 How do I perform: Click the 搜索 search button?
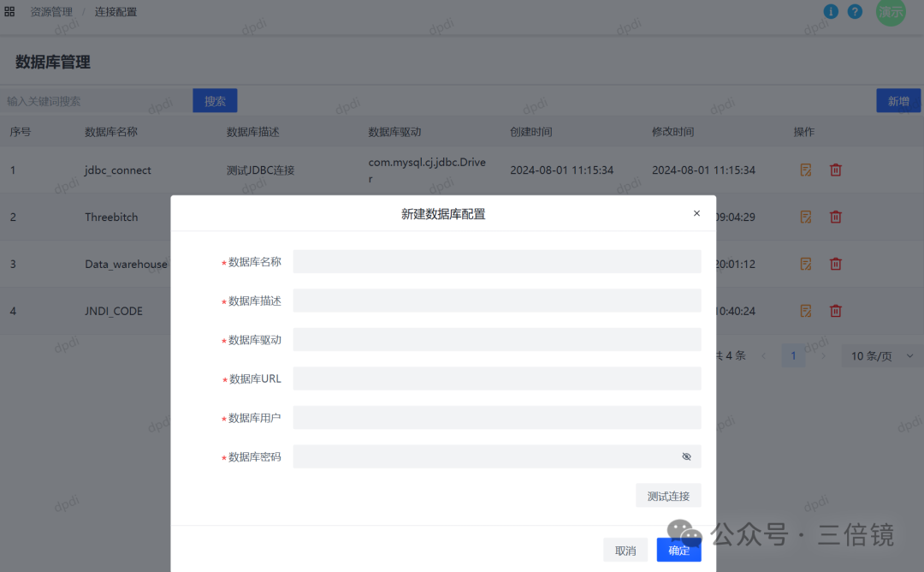point(215,100)
